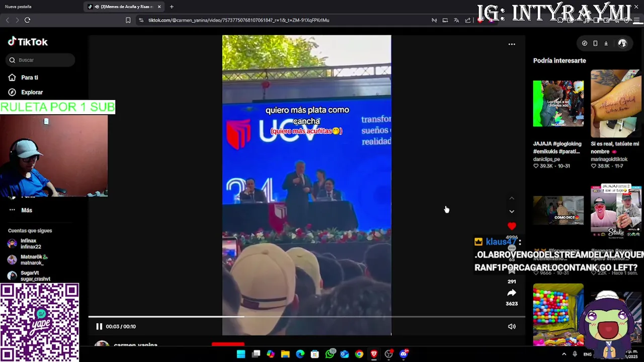The height and width of the screenshot is (362, 644).
Task: Open ball pit recommended video thumbnail
Action: click(558, 314)
